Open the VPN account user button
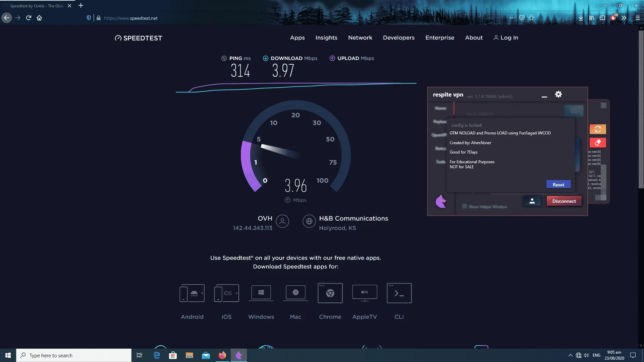Image resolution: width=644 pixels, height=362 pixels. pyautogui.click(x=532, y=201)
